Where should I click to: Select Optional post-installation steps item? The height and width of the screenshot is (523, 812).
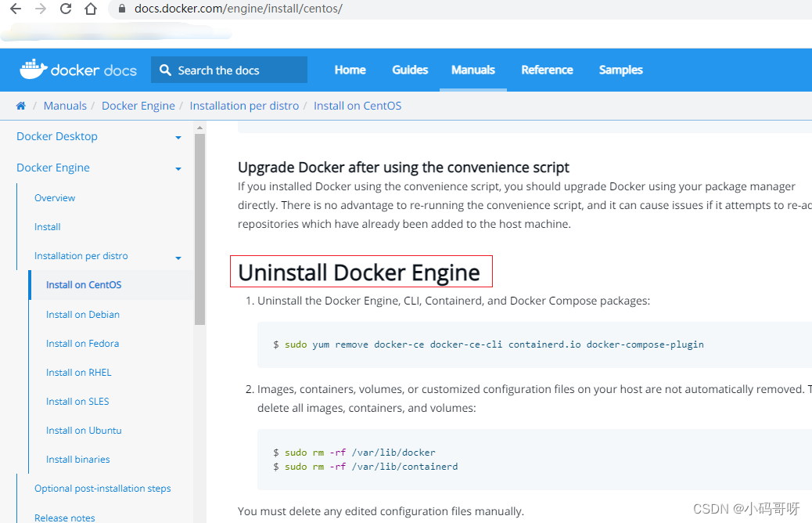[102, 489]
